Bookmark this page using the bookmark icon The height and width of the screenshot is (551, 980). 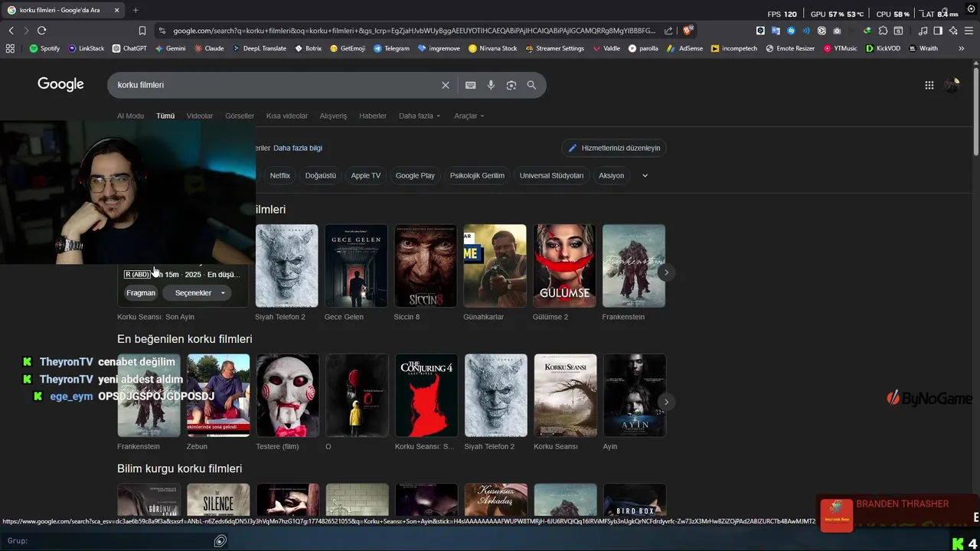point(142,31)
